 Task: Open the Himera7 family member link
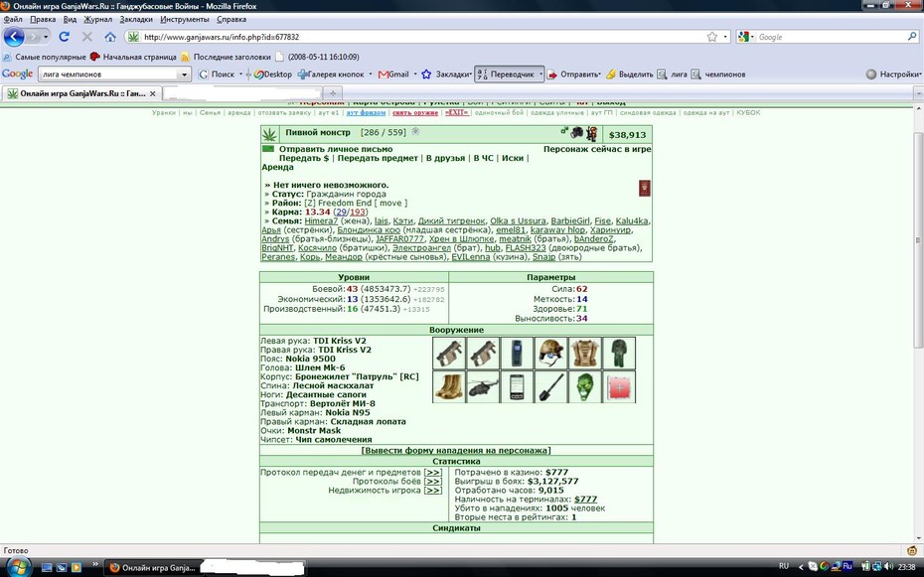coord(321,220)
